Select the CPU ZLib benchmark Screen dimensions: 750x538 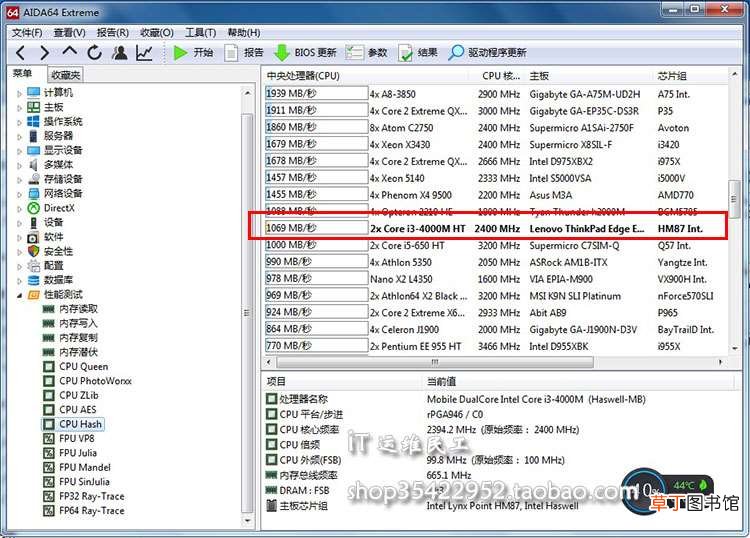tap(71, 395)
